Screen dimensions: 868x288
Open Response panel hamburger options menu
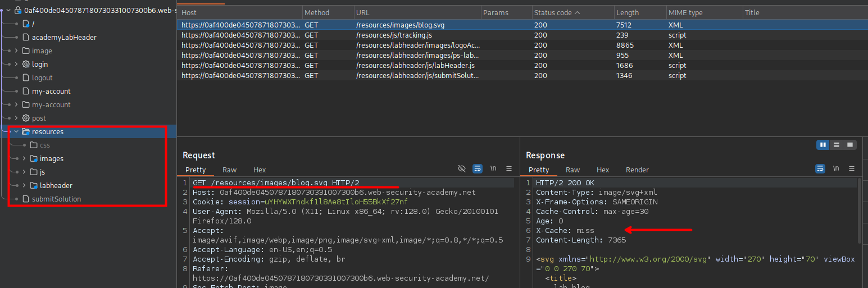(x=851, y=168)
